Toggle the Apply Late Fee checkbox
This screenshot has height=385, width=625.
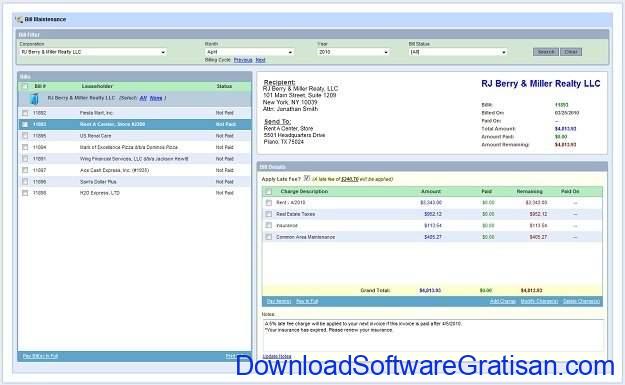pos(307,179)
